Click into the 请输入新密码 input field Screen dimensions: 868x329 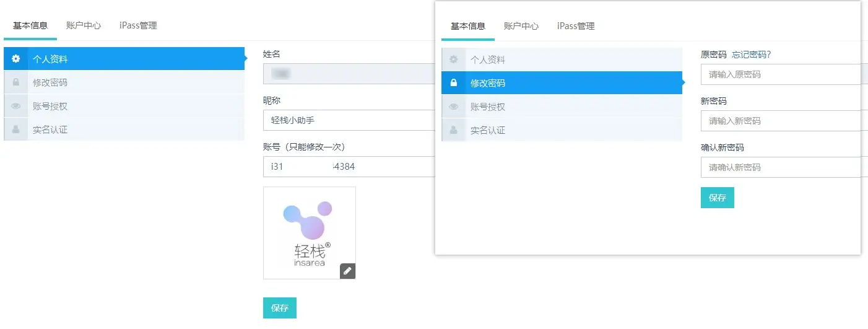pos(780,121)
